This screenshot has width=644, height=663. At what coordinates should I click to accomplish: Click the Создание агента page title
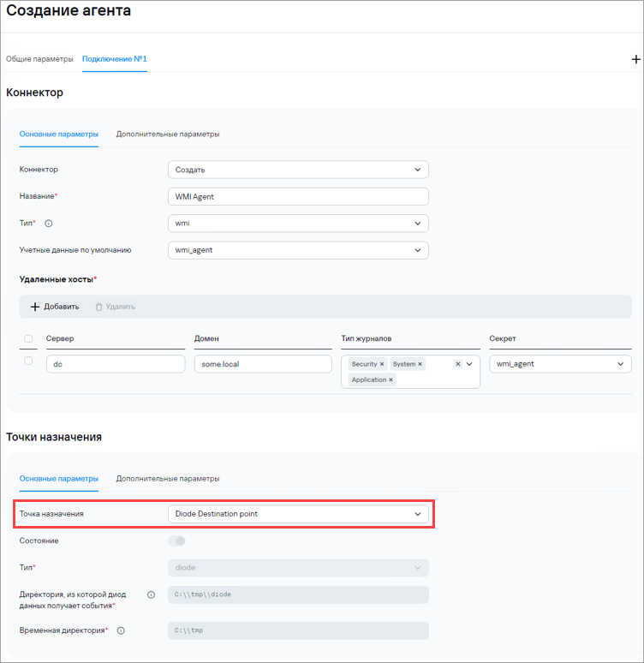tap(69, 10)
